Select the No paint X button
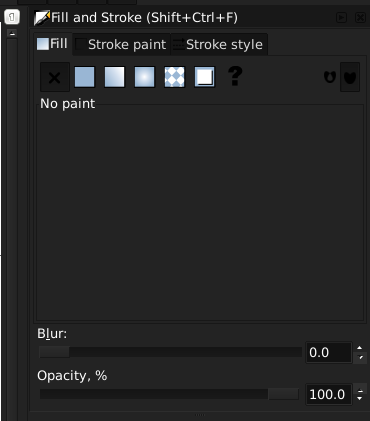Image resolution: width=370 pixels, height=421 pixels. tap(55, 77)
